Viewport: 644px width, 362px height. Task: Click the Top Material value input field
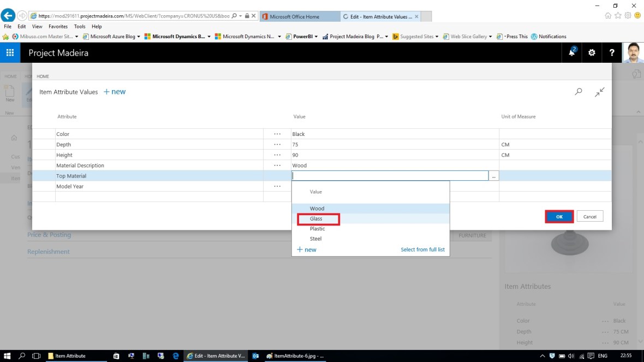[390, 176]
